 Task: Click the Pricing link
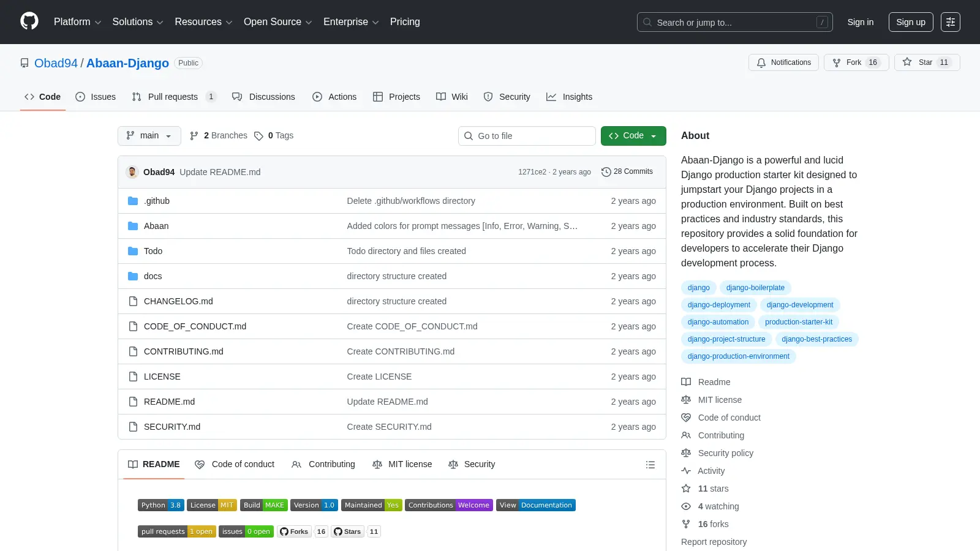(x=405, y=22)
